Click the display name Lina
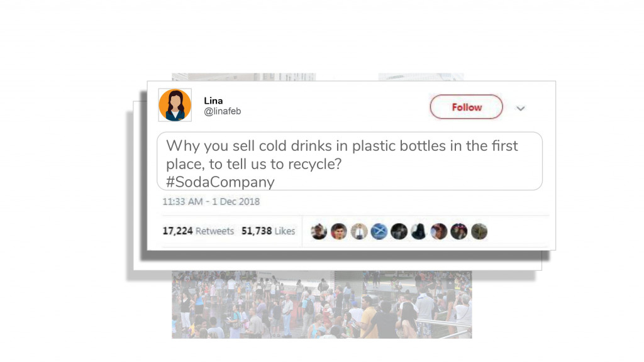 pyautogui.click(x=213, y=101)
